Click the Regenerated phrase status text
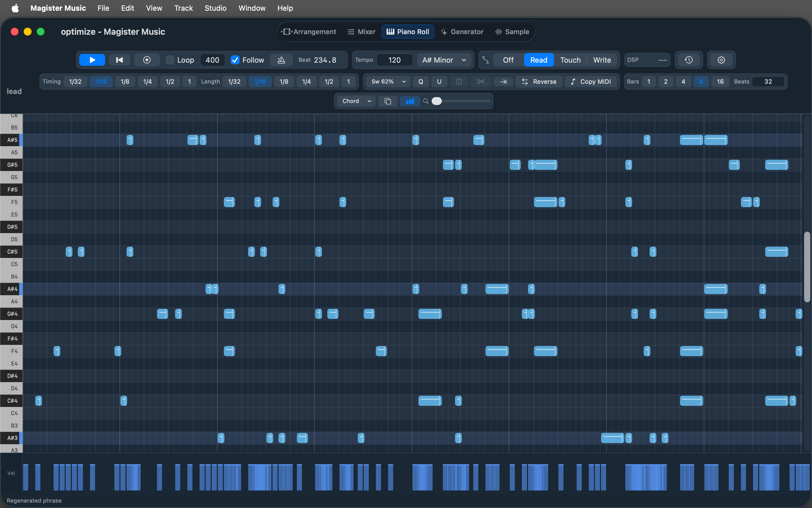The height and width of the screenshot is (508, 812). [34, 501]
